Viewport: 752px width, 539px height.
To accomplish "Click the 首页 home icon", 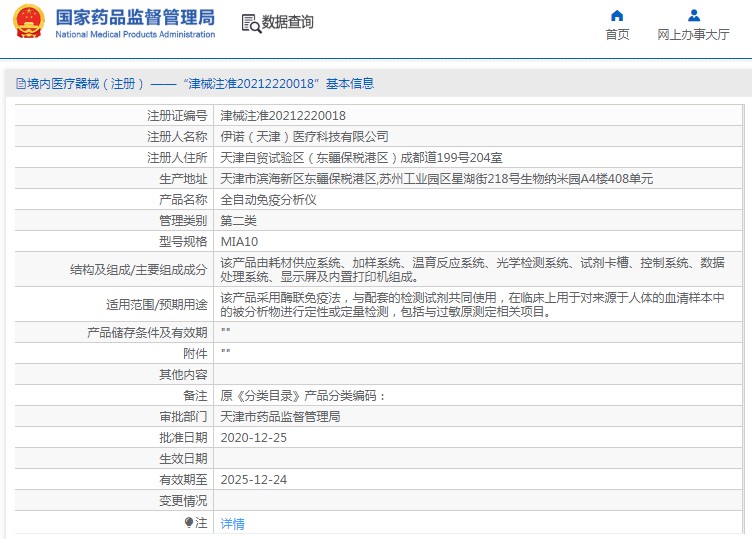I will pos(617,15).
